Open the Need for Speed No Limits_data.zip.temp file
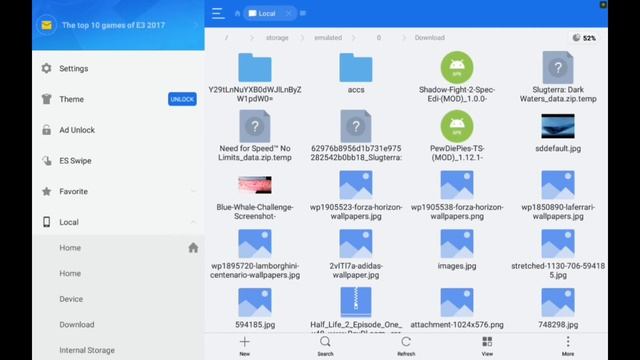The height and width of the screenshot is (360, 640). click(x=255, y=136)
